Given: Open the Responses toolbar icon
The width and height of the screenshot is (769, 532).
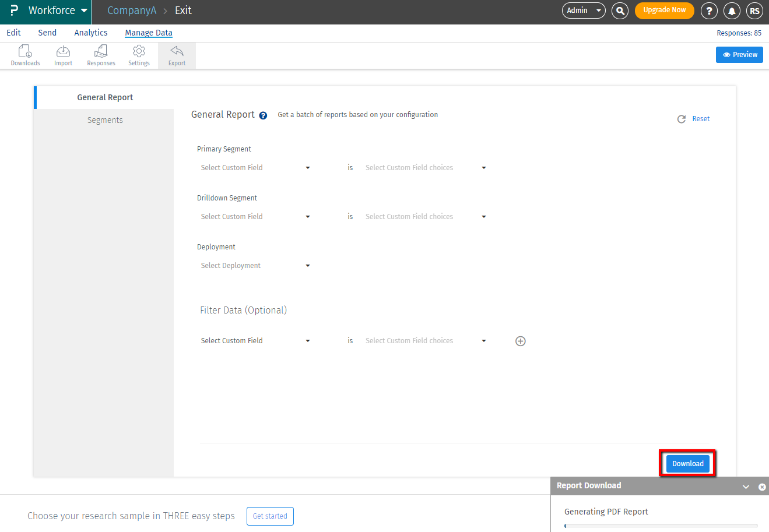Looking at the screenshot, I should pos(101,55).
